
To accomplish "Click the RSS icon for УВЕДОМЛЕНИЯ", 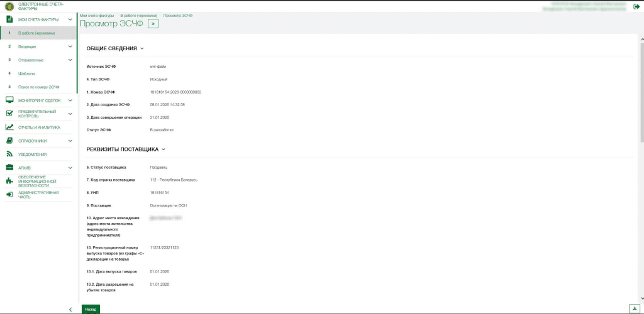I will pos(10,154).
